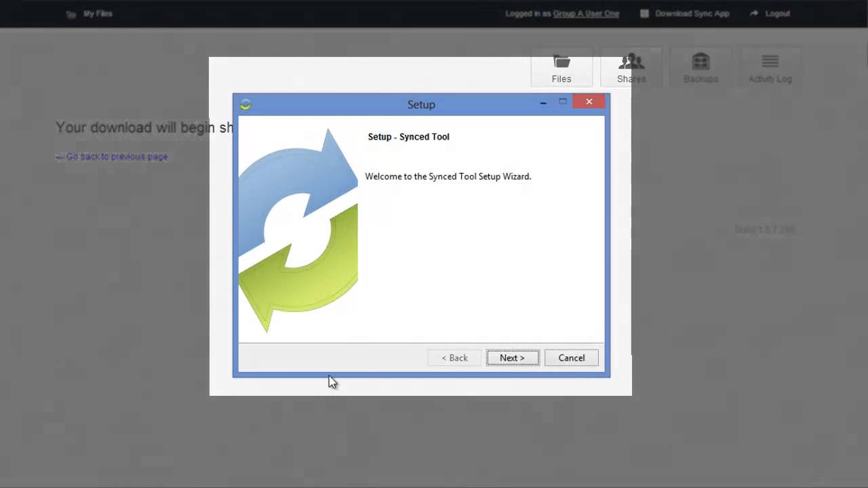The width and height of the screenshot is (868, 488).
Task: Click the Backups icon
Action: (x=701, y=62)
